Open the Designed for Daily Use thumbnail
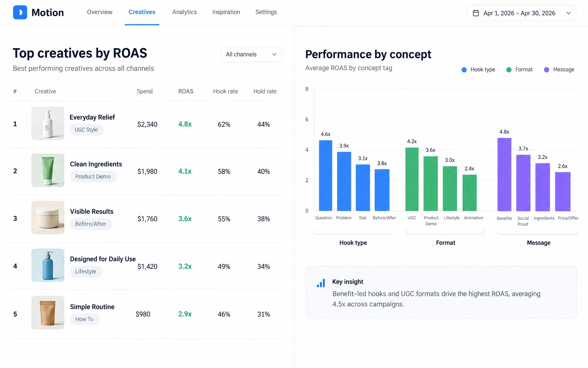 coord(48,265)
